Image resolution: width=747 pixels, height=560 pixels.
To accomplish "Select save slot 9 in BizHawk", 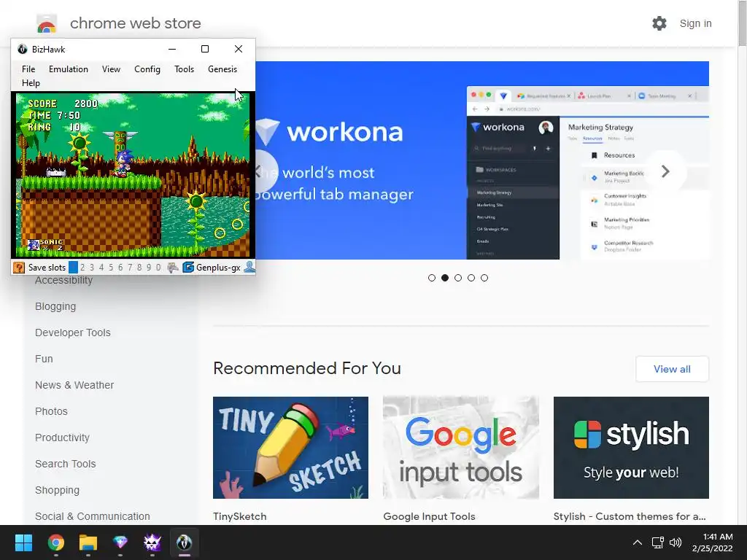I will (149, 268).
